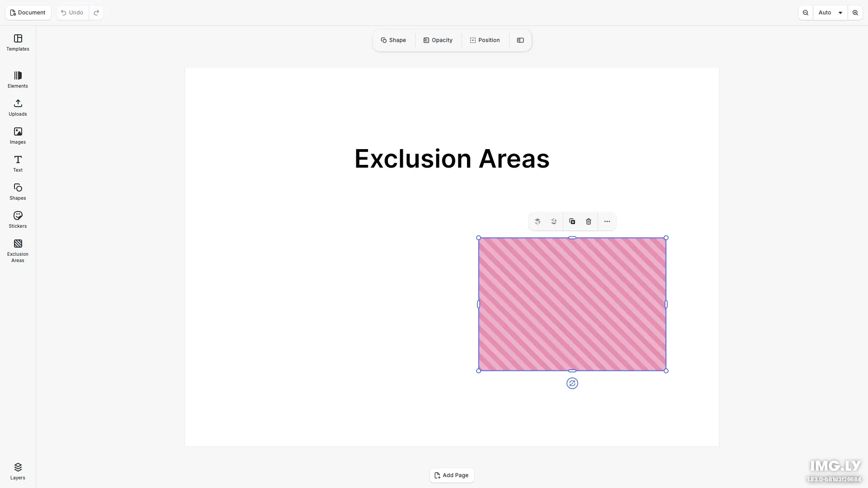This screenshot has width=868, height=488.
Task: Send the selected shape backward
Action: click(x=554, y=221)
